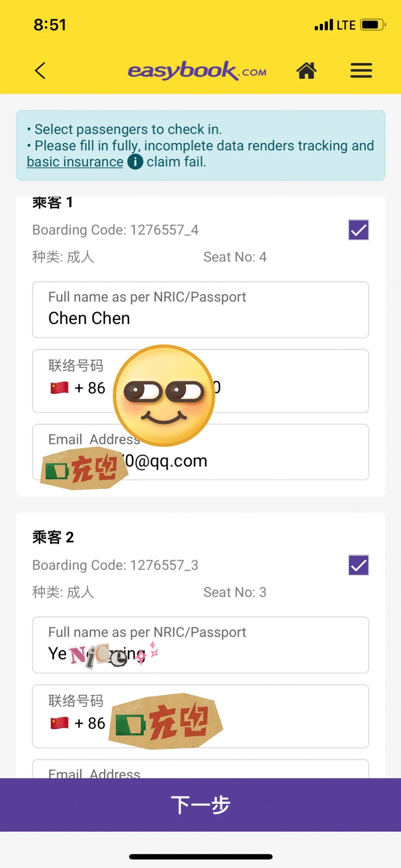Uncheck passenger 2 check-in checkbox
The image size is (401, 868).
coord(358,565)
